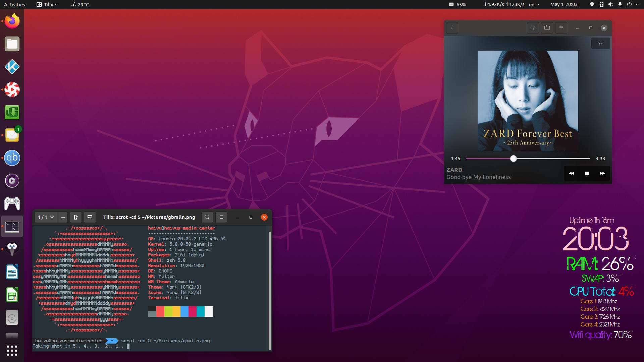The image size is (644, 362).
Task: Add terminal down in Tilix header
Action: [x=90, y=217]
